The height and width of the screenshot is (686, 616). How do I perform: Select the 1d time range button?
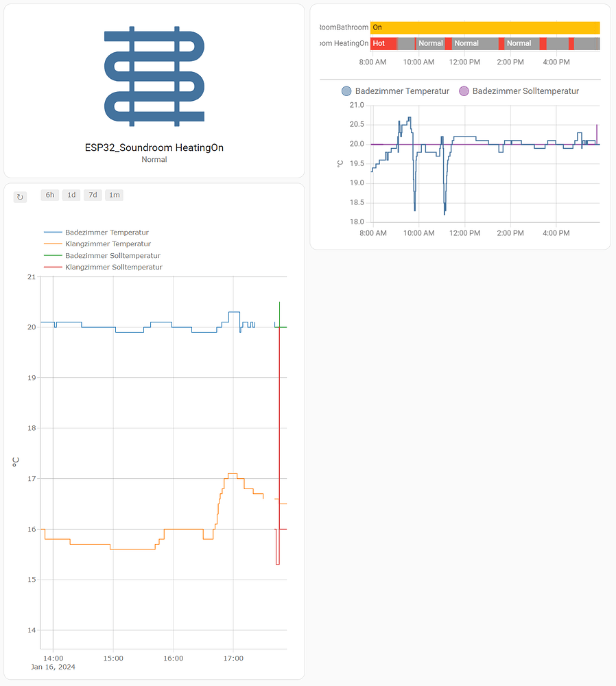click(x=71, y=195)
